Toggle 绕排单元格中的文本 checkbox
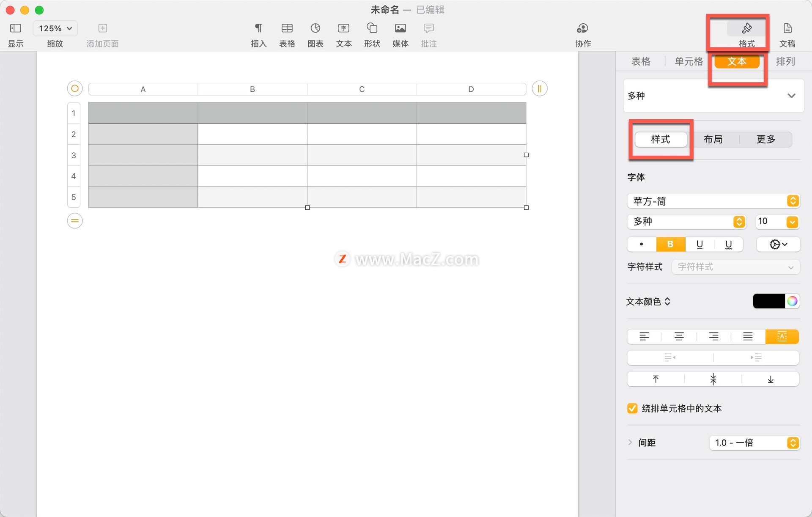This screenshot has width=812, height=517. 632,408
